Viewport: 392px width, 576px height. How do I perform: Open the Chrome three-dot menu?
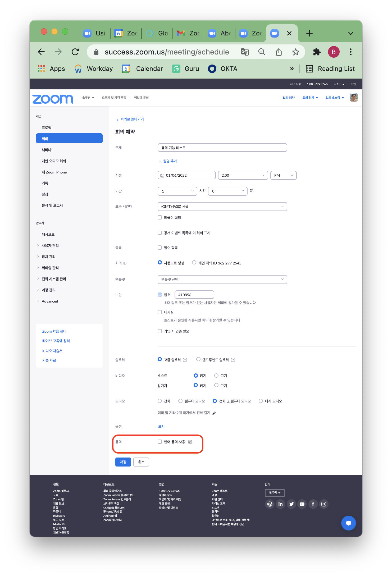click(x=351, y=52)
